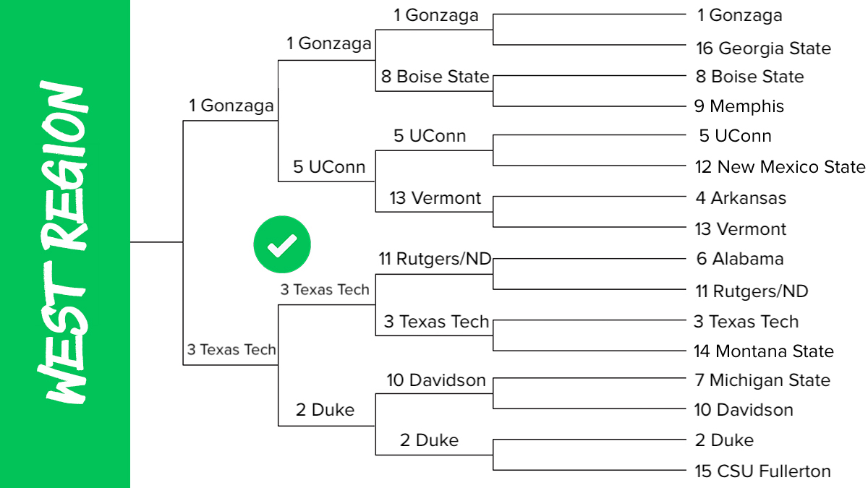Pick 4 Arkansas in first round
The height and width of the screenshot is (488, 868).
(740, 198)
